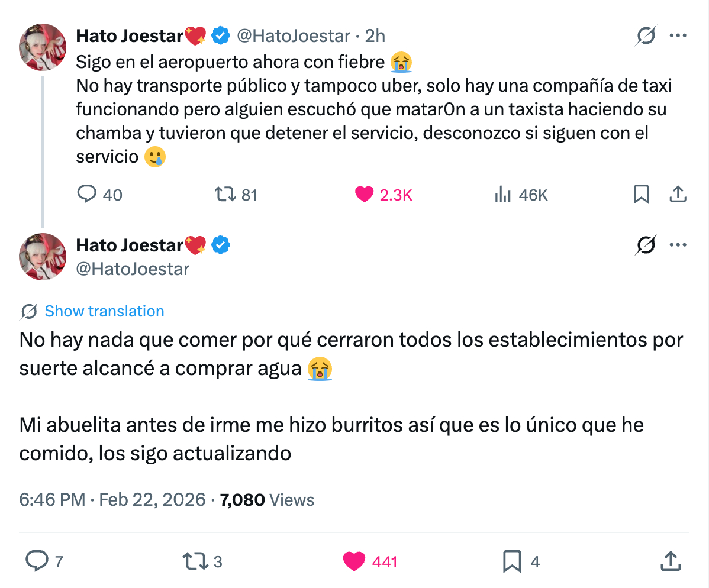Open Hato Joestar's avatar on main tweet
The width and height of the screenshot is (709, 588).
tap(43, 257)
